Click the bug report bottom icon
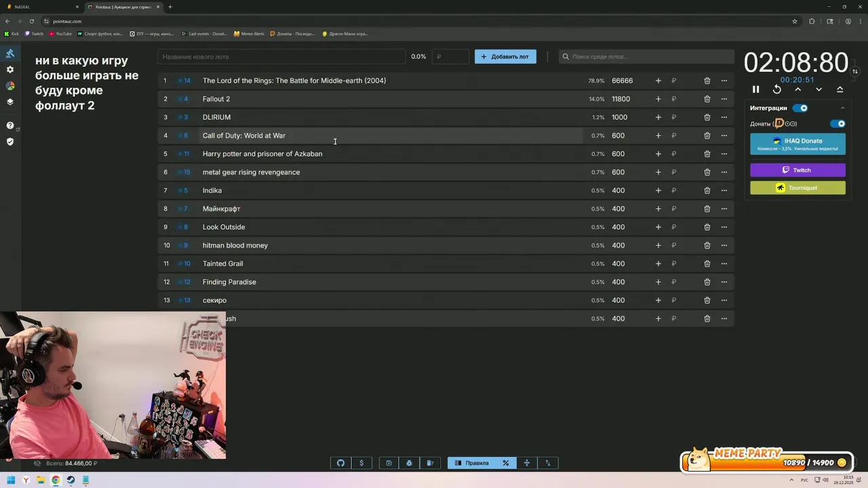This screenshot has width=868, height=488. click(x=409, y=463)
